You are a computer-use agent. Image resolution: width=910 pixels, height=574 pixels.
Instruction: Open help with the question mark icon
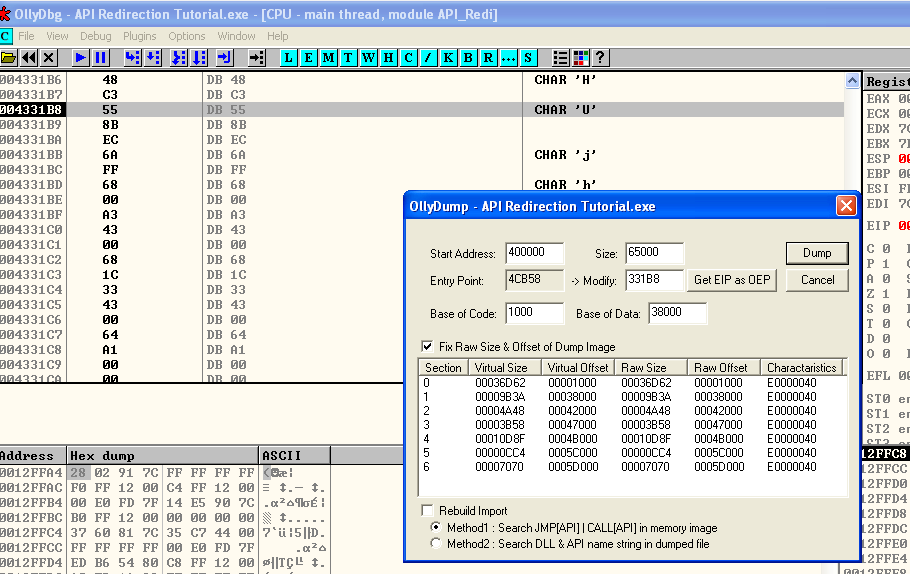[600, 57]
